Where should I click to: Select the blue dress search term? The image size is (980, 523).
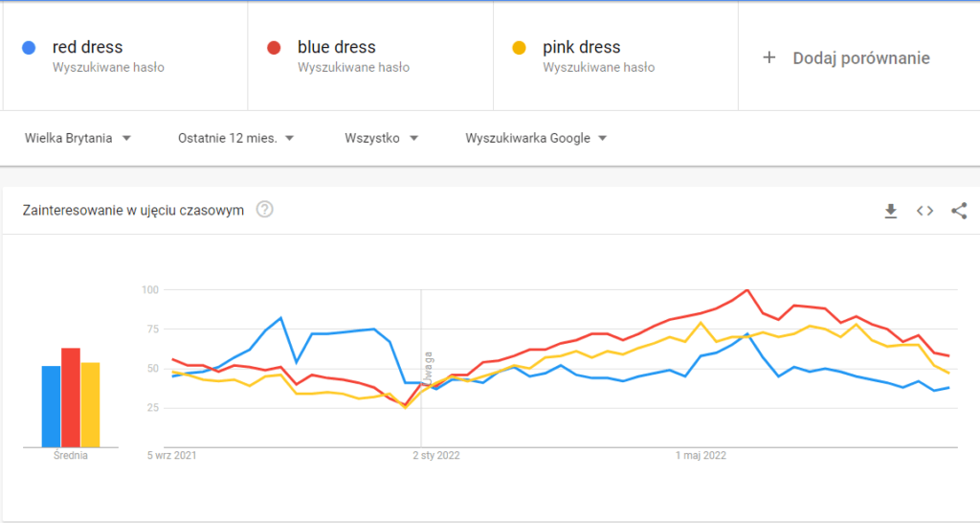pos(336,47)
